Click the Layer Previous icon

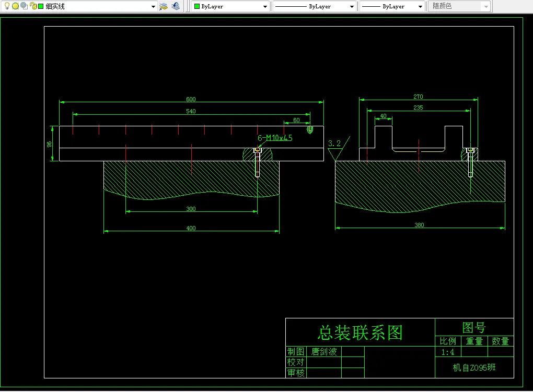pyautogui.click(x=176, y=6)
